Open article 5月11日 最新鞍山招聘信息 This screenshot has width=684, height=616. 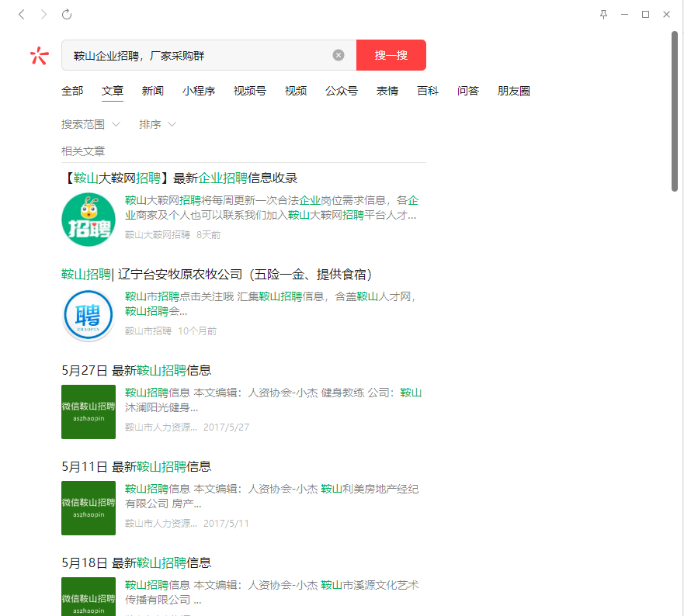click(x=137, y=467)
